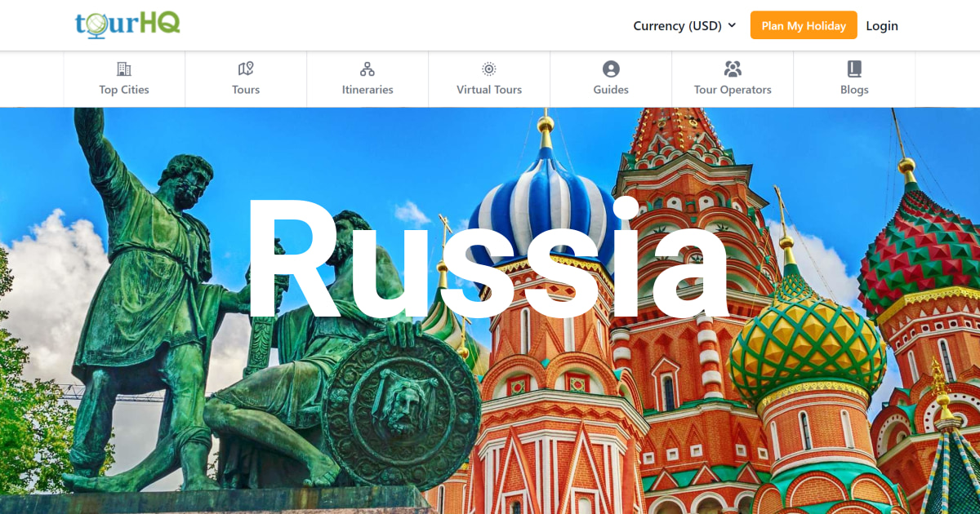
Task: Open the Login link
Action: pyautogui.click(x=882, y=25)
